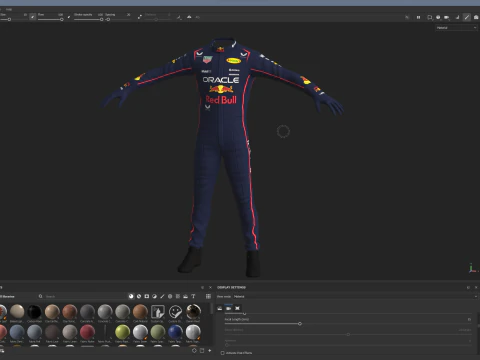
Task: Click the assets search input field
Action: click(83, 296)
